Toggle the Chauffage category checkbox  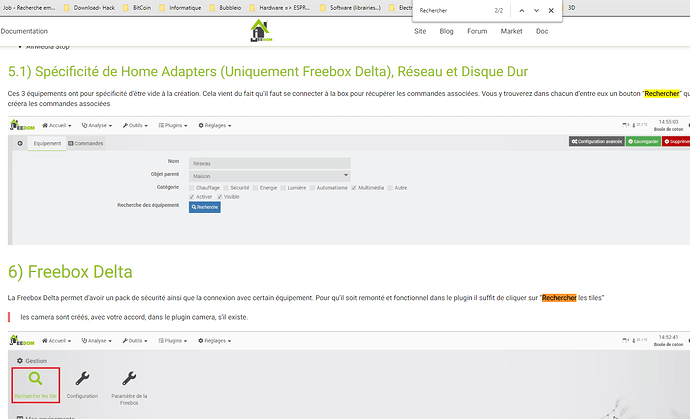point(191,188)
